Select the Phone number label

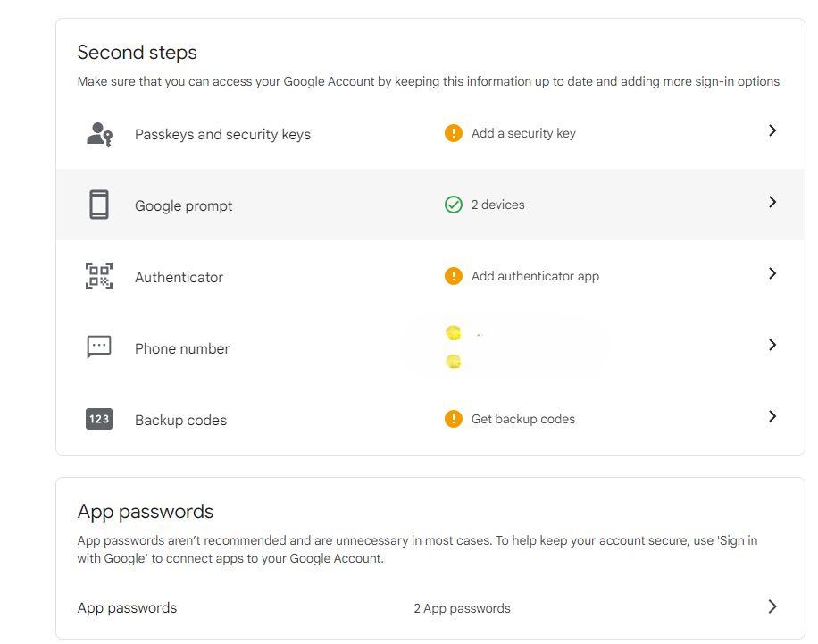[x=182, y=348]
